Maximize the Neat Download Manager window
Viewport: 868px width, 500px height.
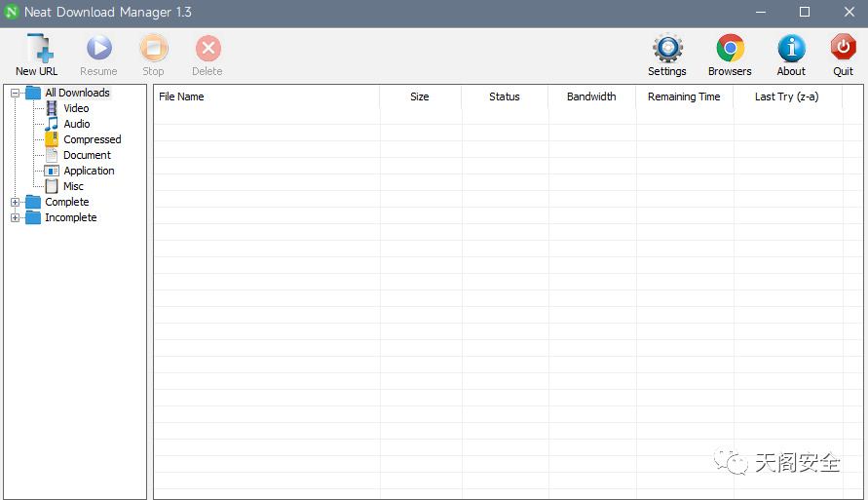pyautogui.click(x=805, y=12)
